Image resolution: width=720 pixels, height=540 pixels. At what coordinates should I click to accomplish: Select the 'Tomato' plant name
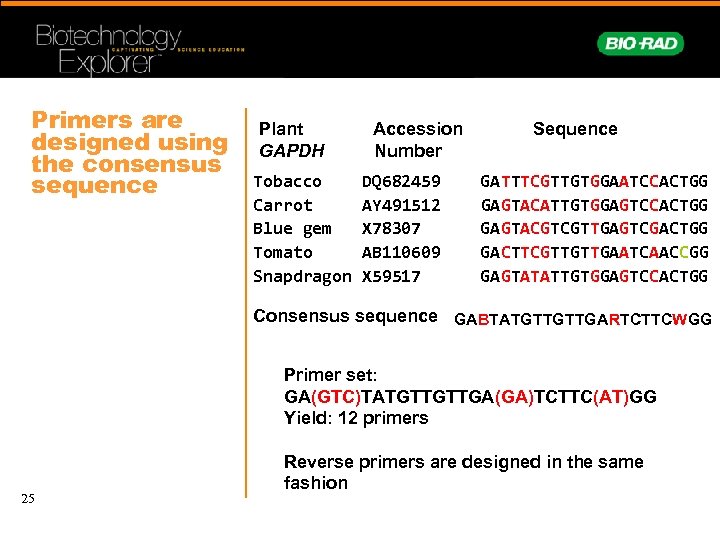[x=282, y=252]
